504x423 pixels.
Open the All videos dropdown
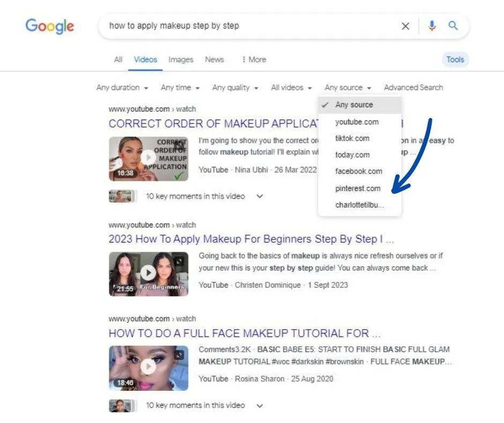click(292, 87)
